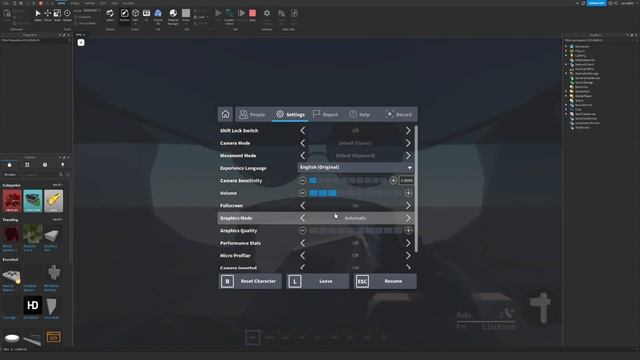The image size is (640, 360).
Task: Raise Volume with the plus button
Action: coord(408,193)
